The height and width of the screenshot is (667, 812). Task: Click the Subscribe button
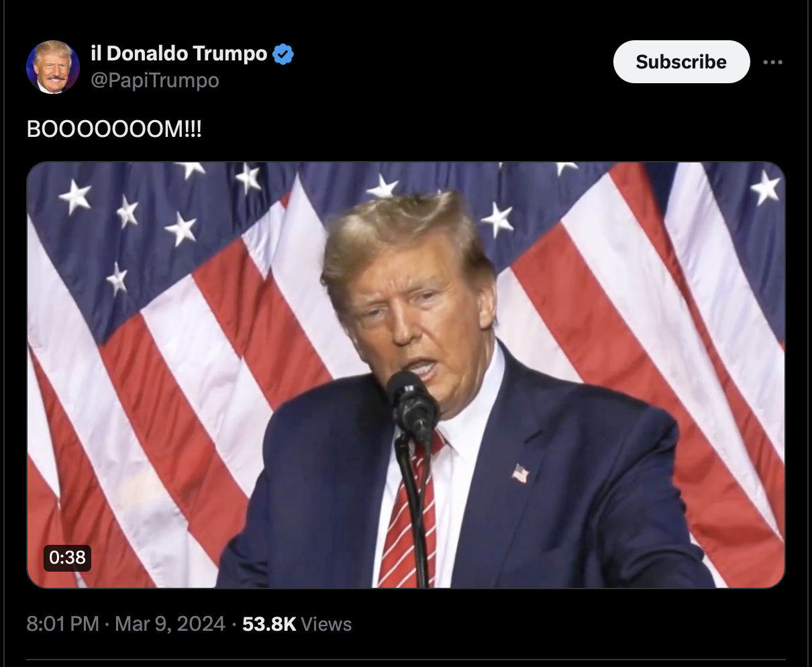(x=681, y=62)
